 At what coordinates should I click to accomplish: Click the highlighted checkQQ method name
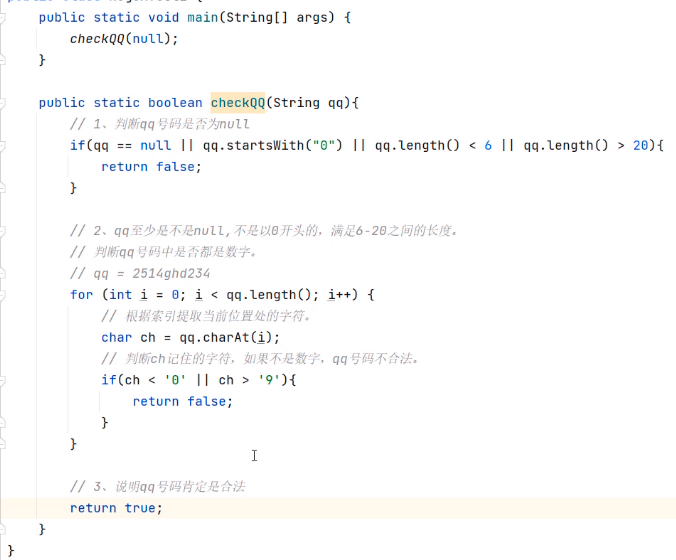coord(238,103)
